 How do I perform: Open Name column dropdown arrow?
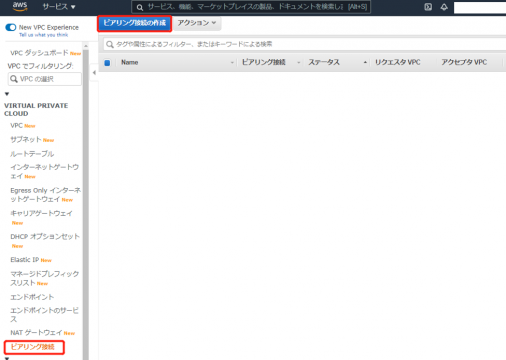232,63
